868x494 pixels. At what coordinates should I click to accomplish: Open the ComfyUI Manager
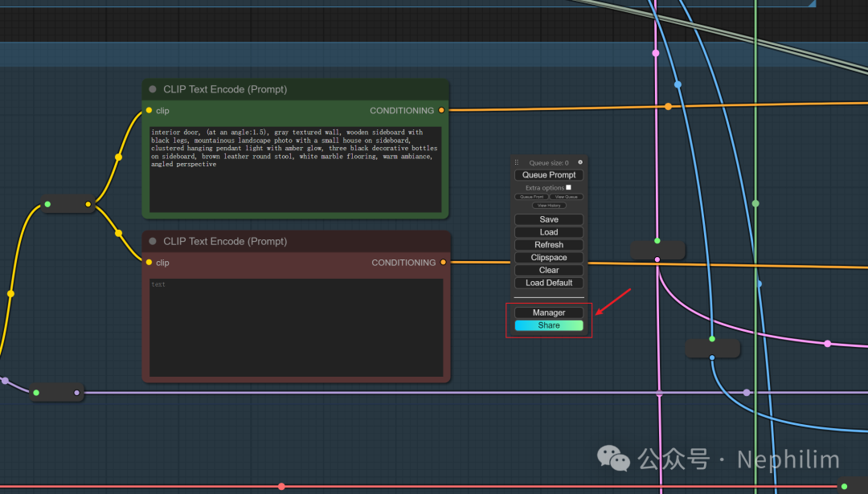coord(549,312)
